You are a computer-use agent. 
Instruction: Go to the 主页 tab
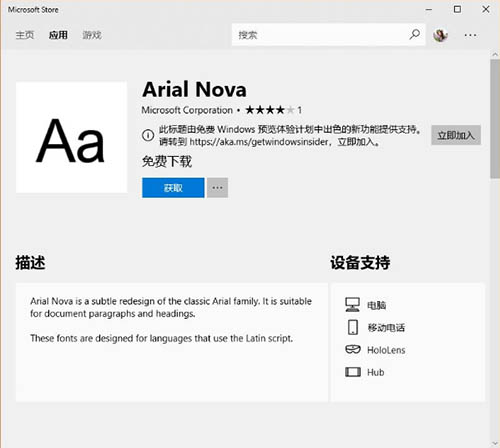[x=25, y=35]
